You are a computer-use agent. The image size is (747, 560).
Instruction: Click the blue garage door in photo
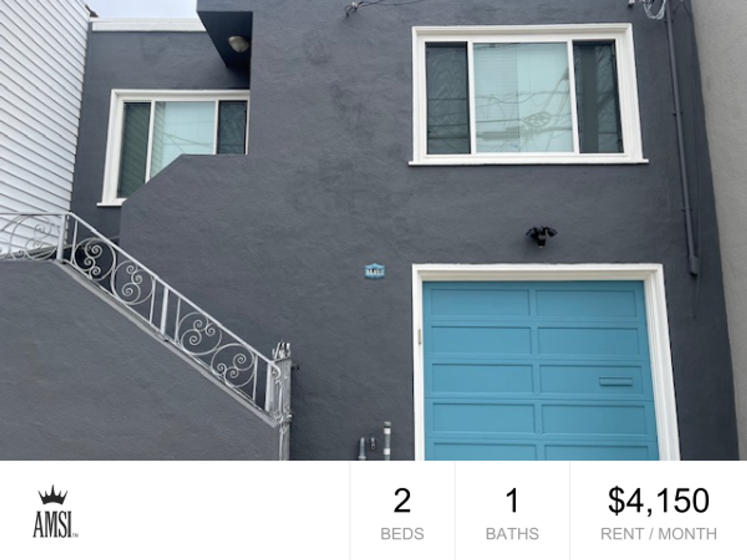point(540,370)
